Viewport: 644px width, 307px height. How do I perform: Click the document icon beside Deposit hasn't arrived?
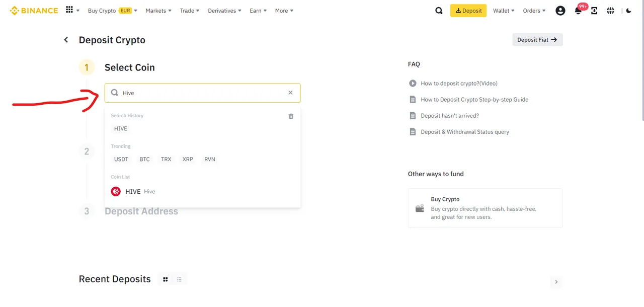click(x=413, y=116)
